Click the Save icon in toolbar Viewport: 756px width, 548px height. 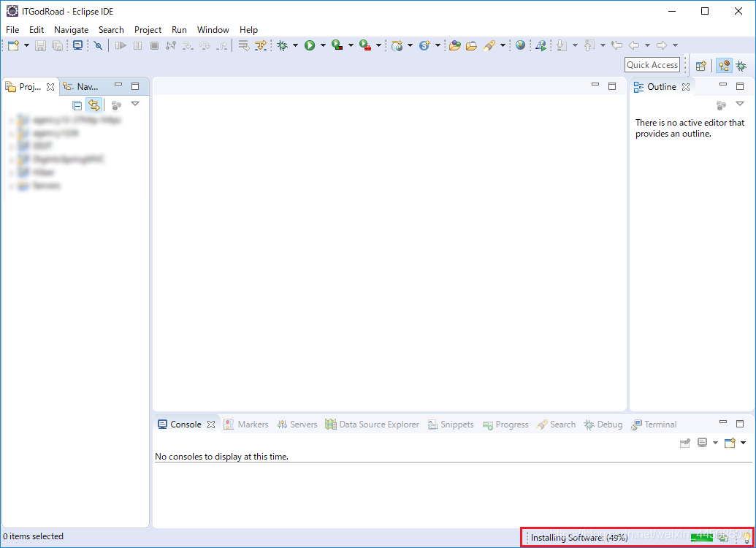click(40, 45)
